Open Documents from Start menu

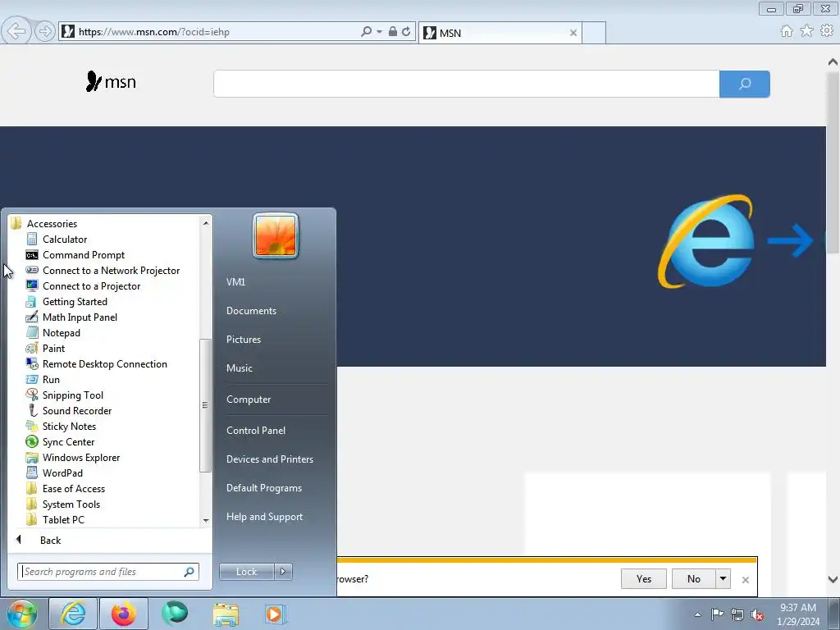pos(251,311)
